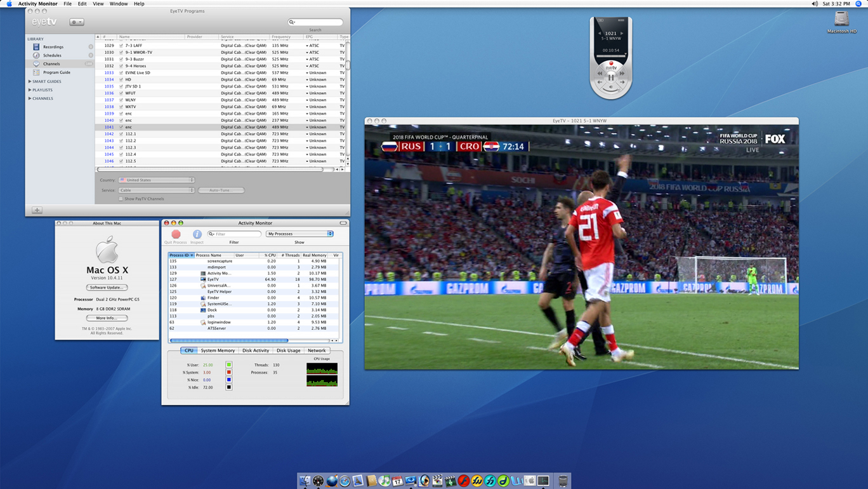Go to next channel arrow on remote display
The width and height of the screenshot is (868, 489).
pos(622,34)
